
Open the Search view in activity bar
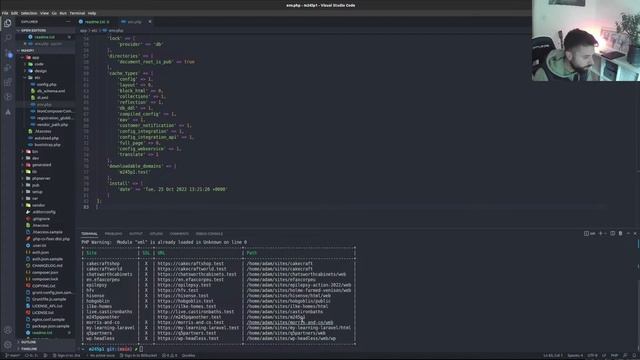pyautogui.click(x=8, y=38)
